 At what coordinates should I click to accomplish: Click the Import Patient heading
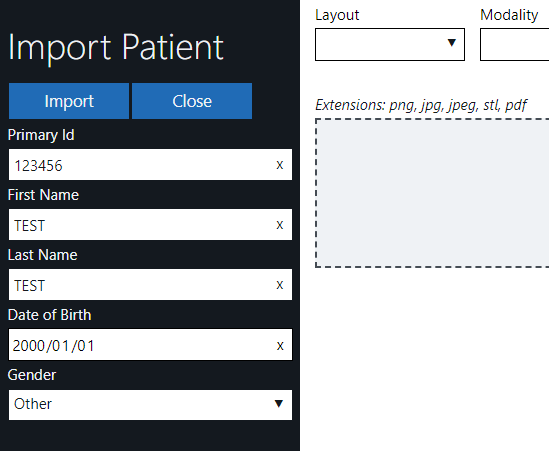click(116, 47)
